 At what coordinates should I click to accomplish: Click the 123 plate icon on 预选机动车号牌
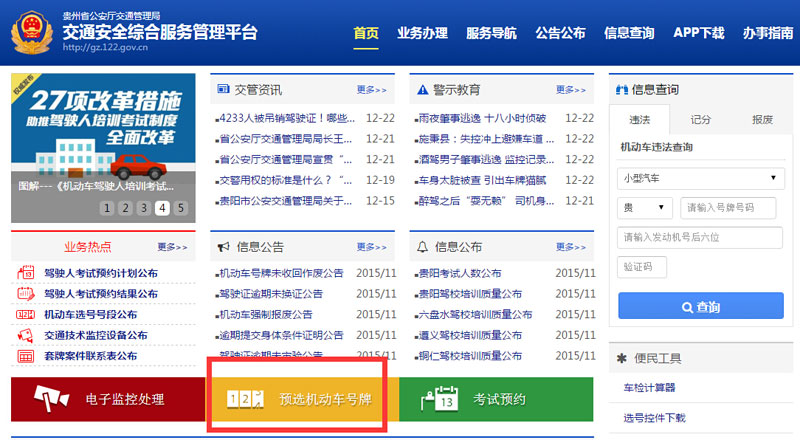pyautogui.click(x=245, y=399)
